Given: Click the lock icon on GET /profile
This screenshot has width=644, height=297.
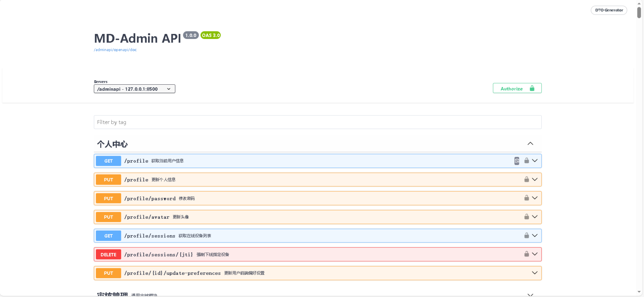Looking at the screenshot, I should tap(526, 160).
